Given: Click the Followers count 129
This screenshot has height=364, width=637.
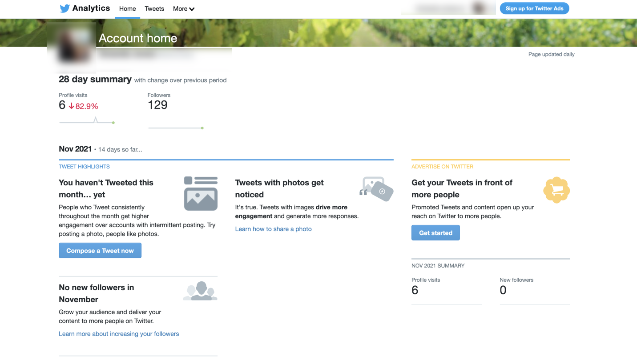Looking at the screenshot, I should coord(157,105).
